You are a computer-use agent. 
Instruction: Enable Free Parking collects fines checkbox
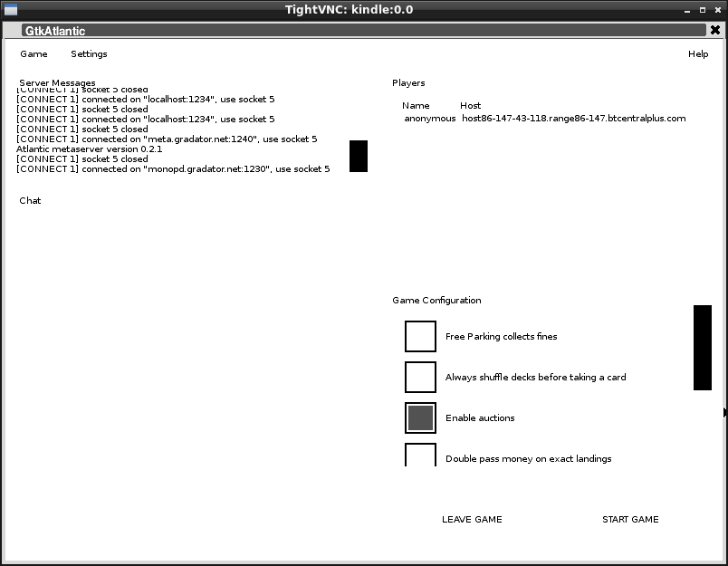(x=420, y=336)
